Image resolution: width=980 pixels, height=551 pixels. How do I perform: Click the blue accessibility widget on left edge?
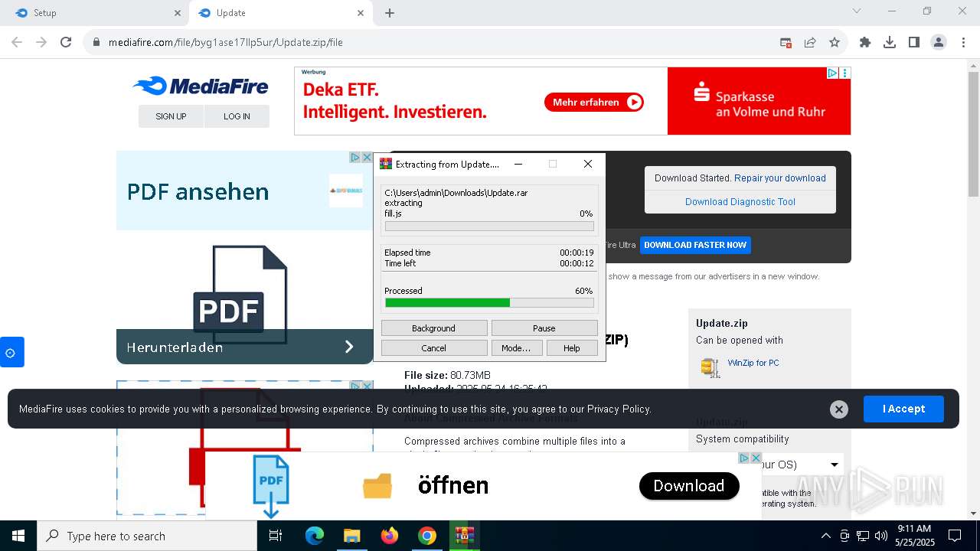click(x=11, y=352)
